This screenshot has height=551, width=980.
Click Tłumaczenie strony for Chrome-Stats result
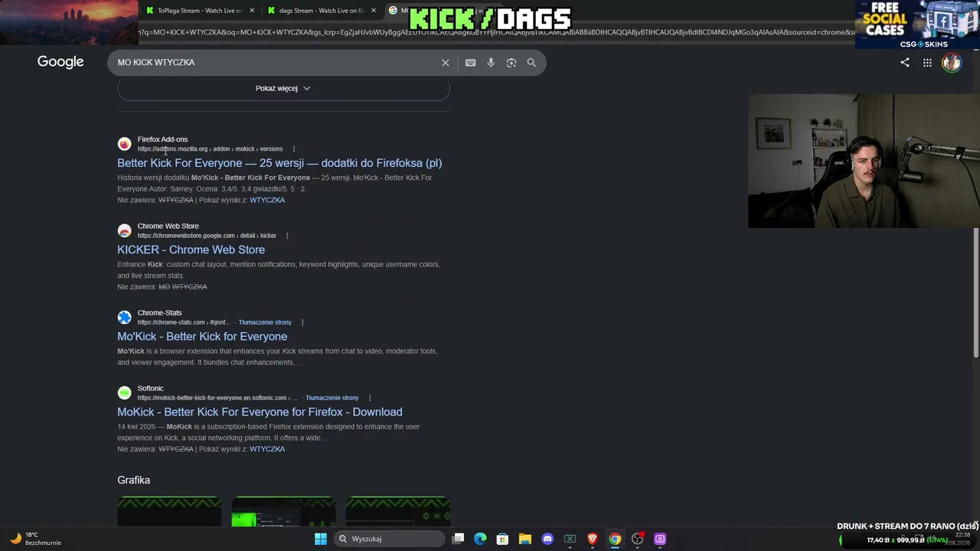(x=265, y=322)
